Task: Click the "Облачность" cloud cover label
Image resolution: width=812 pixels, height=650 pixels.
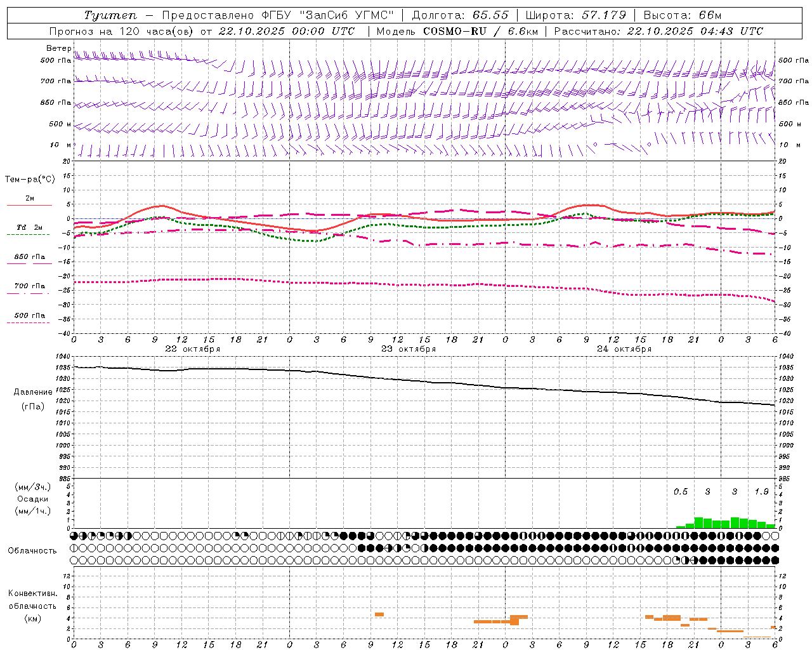Action: [32, 550]
